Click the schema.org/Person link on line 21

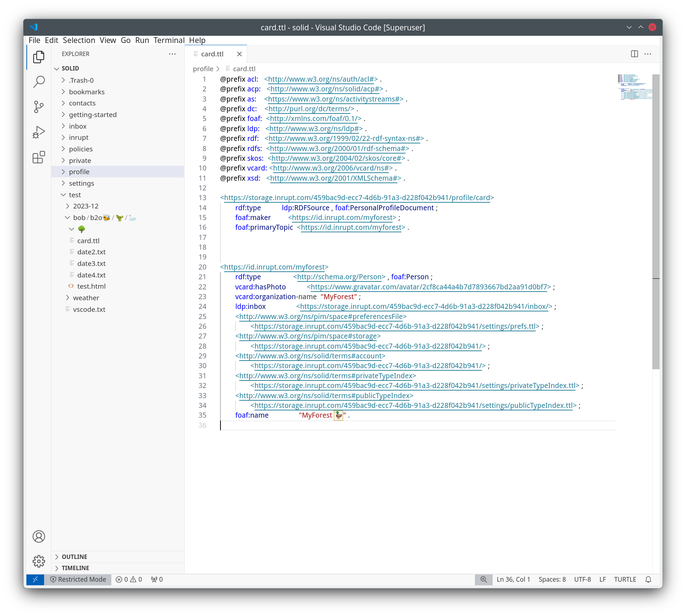coord(339,277)
